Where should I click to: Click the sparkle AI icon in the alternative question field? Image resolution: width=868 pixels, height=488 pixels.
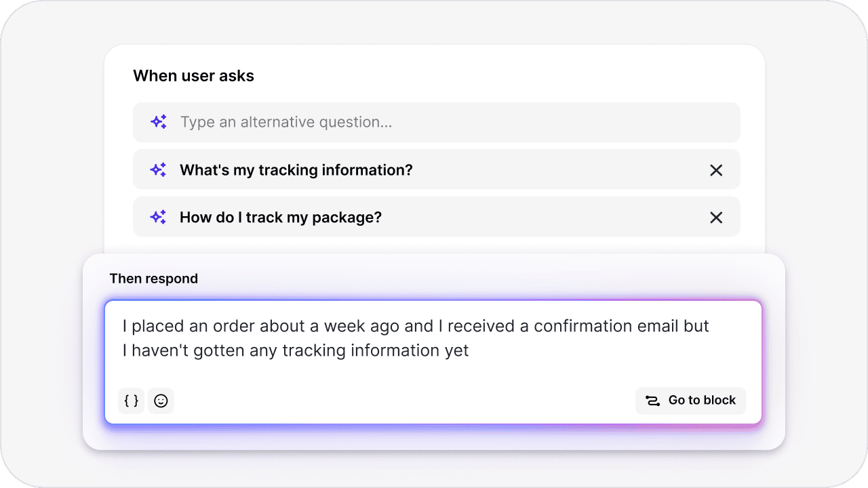click(158, 122)
